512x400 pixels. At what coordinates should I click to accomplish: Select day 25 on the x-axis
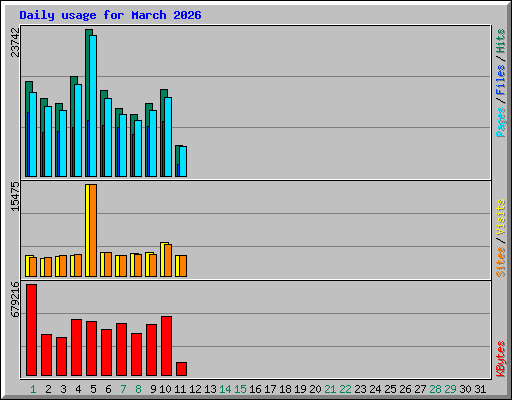[x=390, y=389]
